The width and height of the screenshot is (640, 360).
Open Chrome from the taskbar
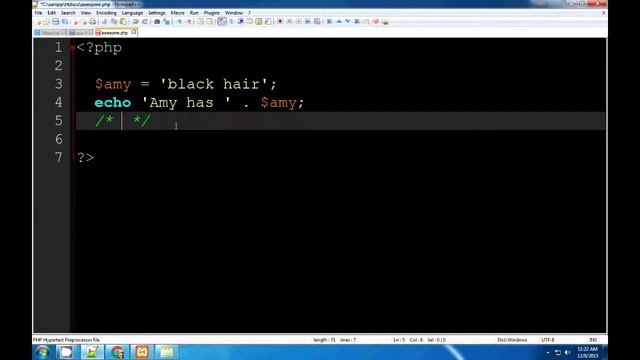point(117,352)
